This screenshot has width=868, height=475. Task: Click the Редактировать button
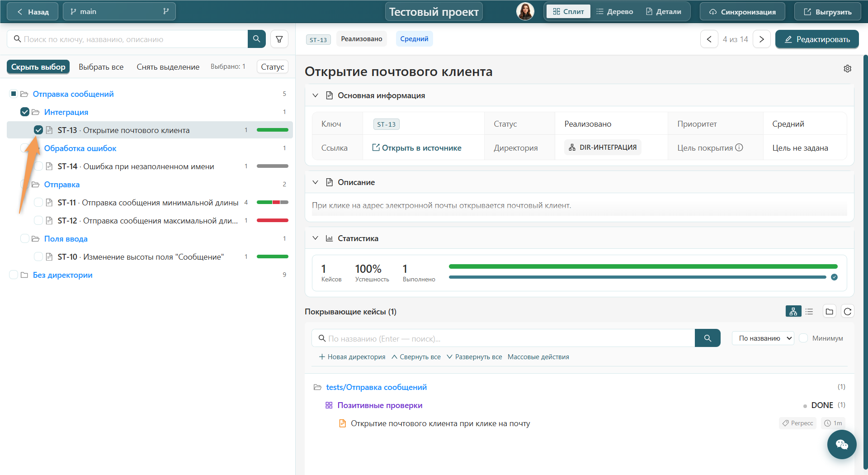tap(817, 39)
